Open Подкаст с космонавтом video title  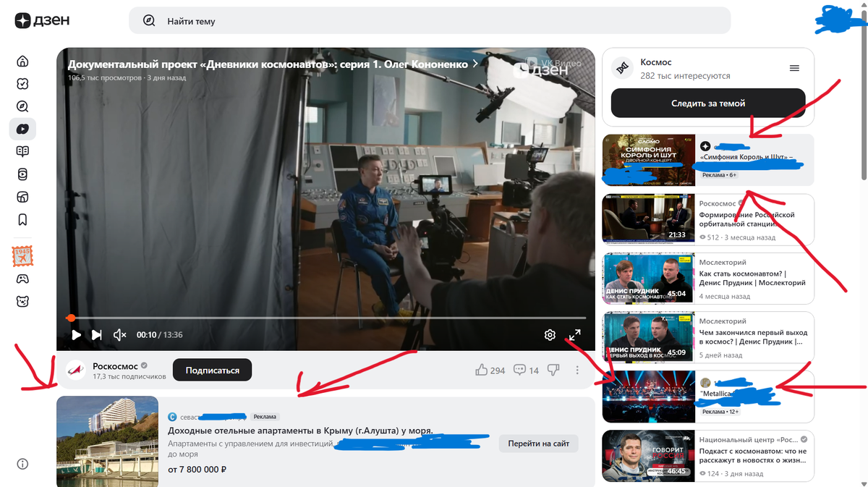click(x=753, y=455)
